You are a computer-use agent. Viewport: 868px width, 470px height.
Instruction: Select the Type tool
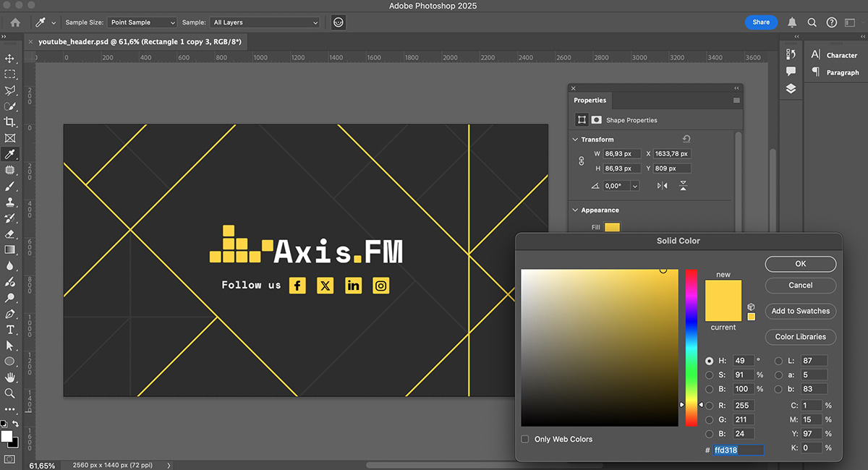click(x=10, y=330)
